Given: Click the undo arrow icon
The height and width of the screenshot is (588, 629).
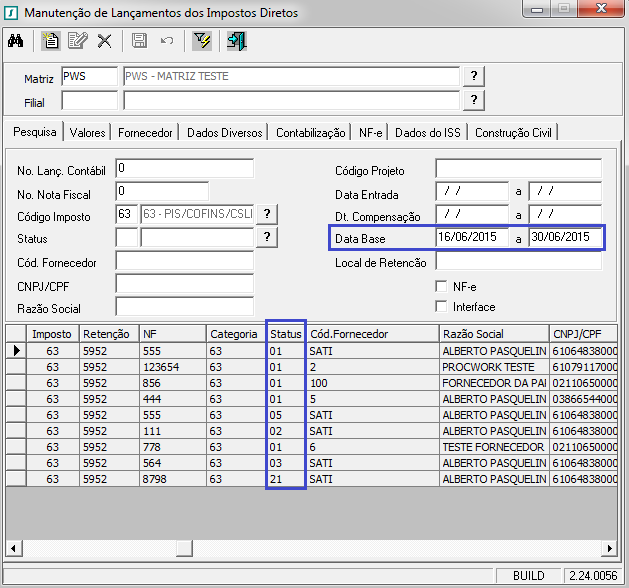Looking at the screenshot, I should pos(167,41).
